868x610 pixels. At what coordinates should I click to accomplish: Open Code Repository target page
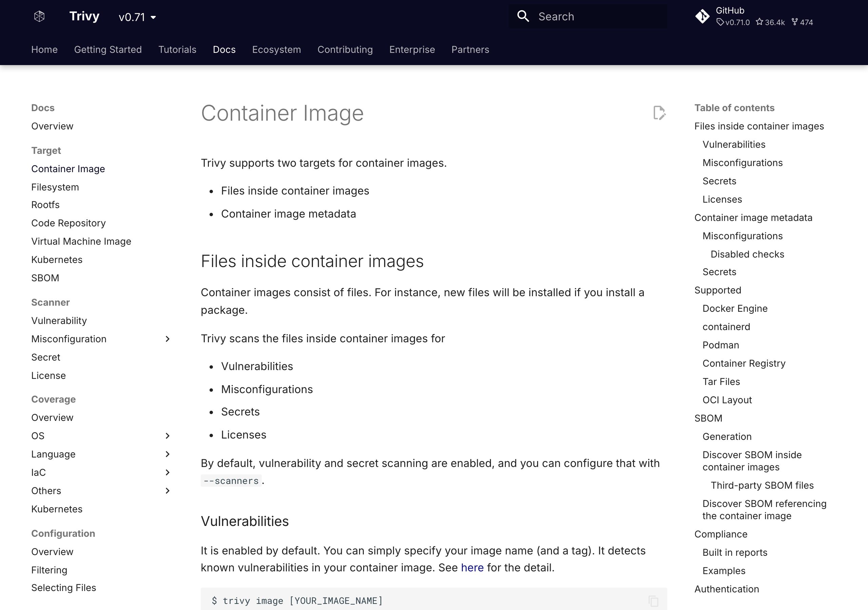68,223
